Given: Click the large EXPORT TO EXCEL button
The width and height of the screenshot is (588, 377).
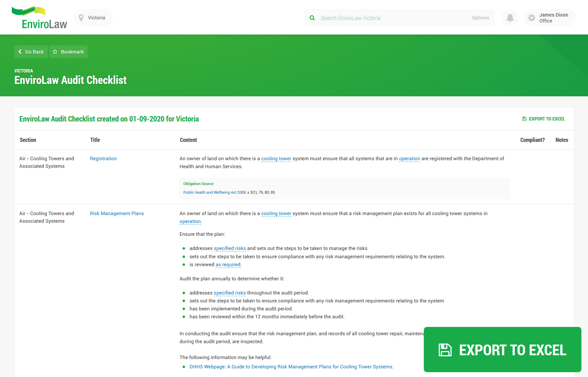Looking at the screenshot, I should (503, 349).
